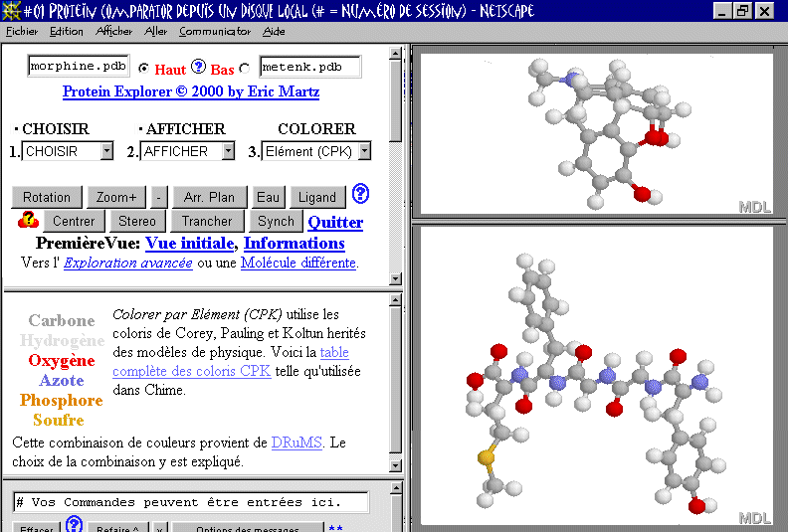
Task: Click the small v button beside Refaire
Action: 159,527
